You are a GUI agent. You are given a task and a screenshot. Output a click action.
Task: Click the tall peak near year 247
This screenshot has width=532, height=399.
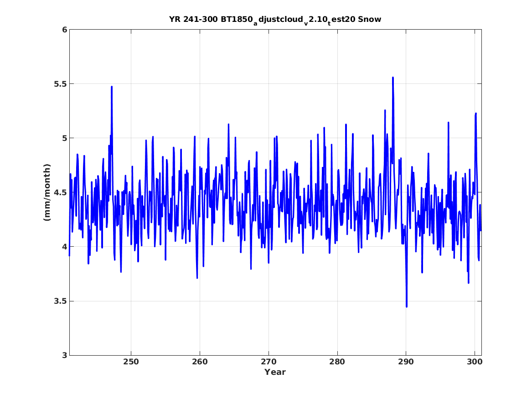(112, 87)
